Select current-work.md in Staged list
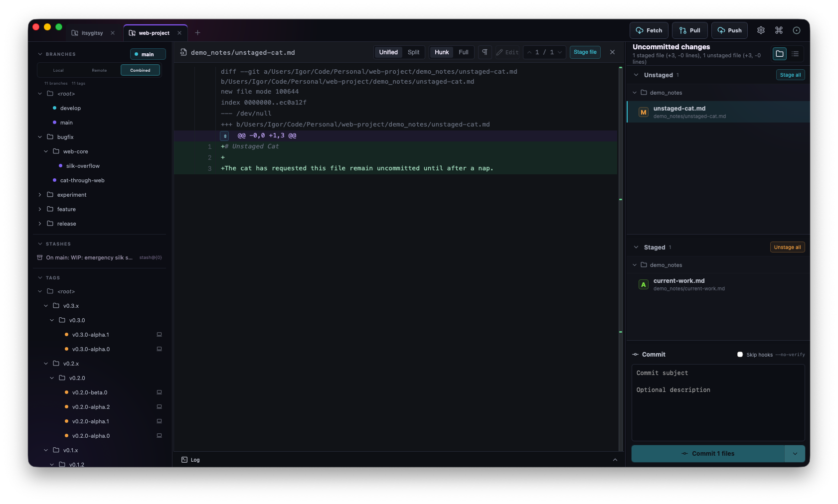 [x=718, y=284]
